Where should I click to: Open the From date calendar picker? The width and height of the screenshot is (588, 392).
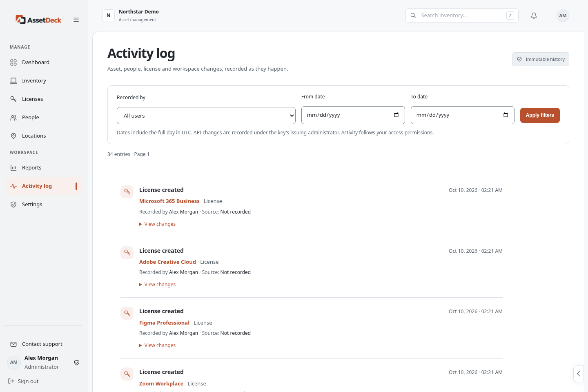(x=396, y=115)
